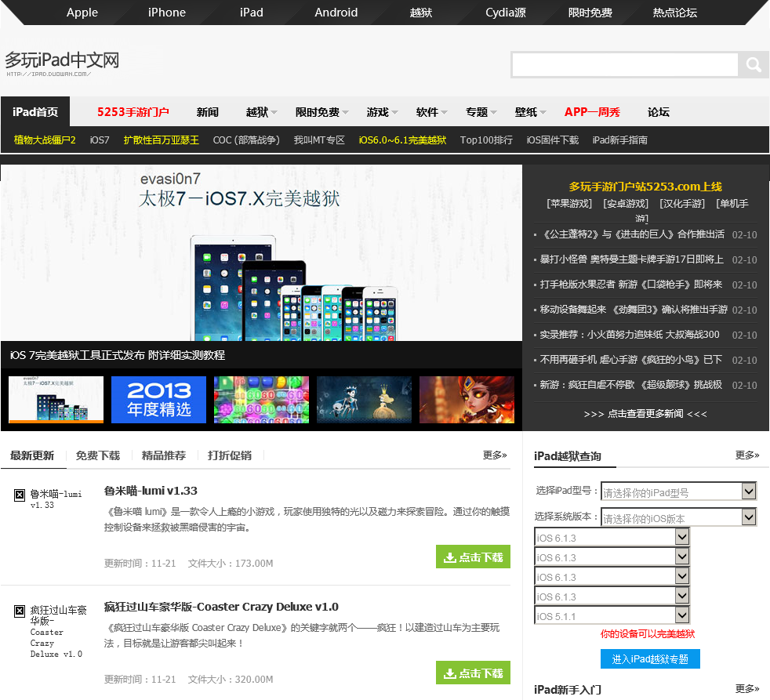Viewport: 770px width, 700px height.
Task: Open the red 5253手游门户 link
Action: (x=133, y=112)
